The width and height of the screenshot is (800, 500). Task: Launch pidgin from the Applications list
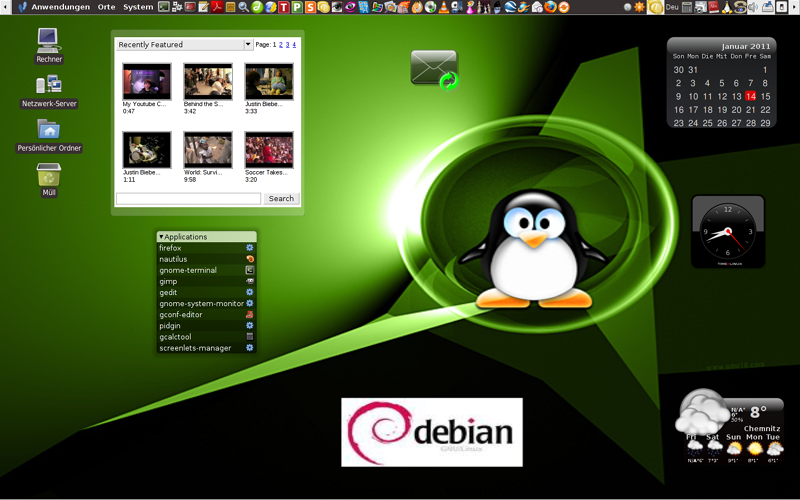click(x=206, y=326)
